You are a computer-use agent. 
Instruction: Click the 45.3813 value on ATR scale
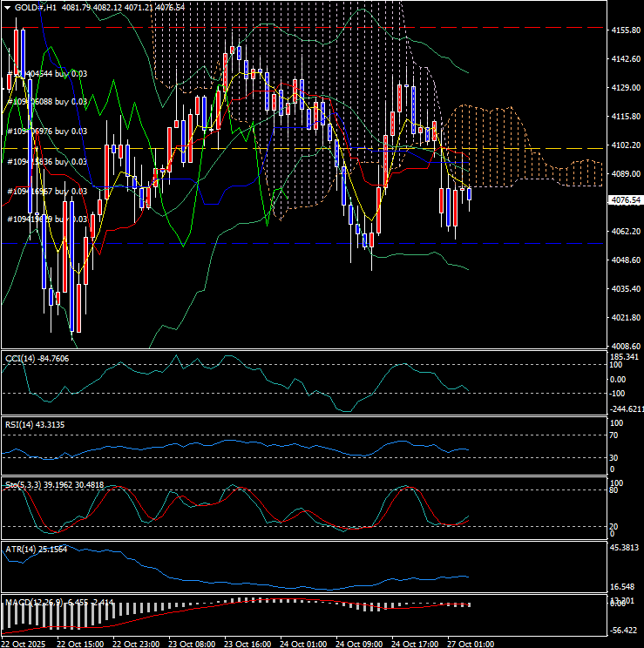627,548
